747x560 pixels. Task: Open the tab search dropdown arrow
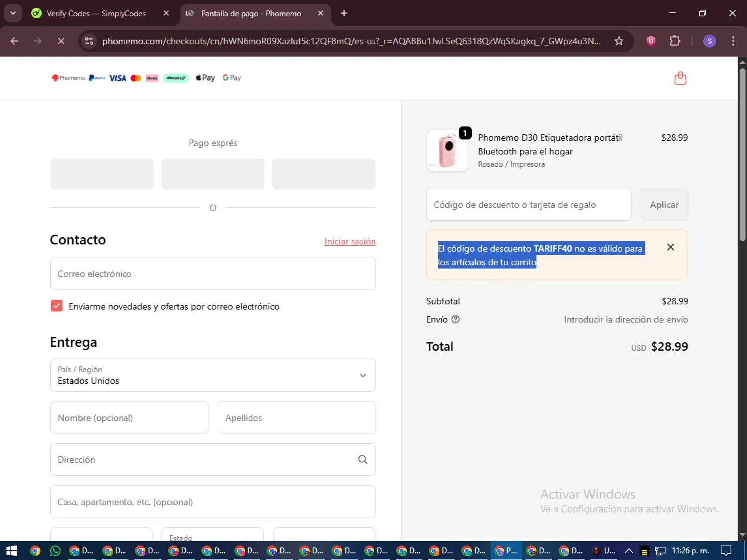[13, 13]
